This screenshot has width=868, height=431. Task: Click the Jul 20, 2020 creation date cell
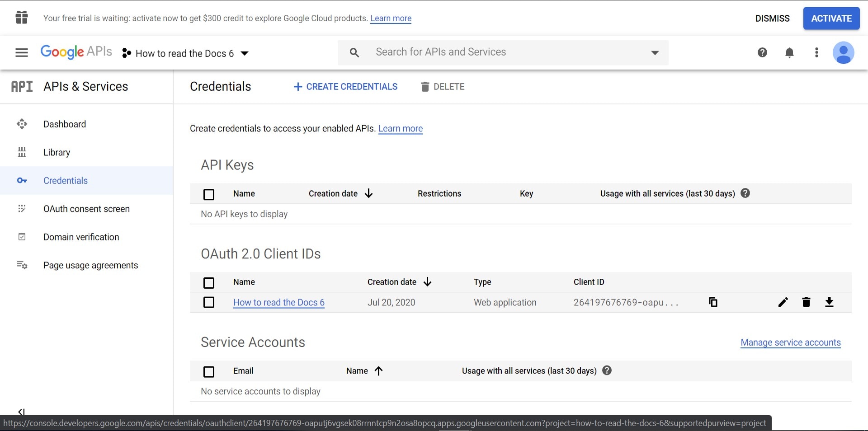pyautogui.click(x=391, y=302)
